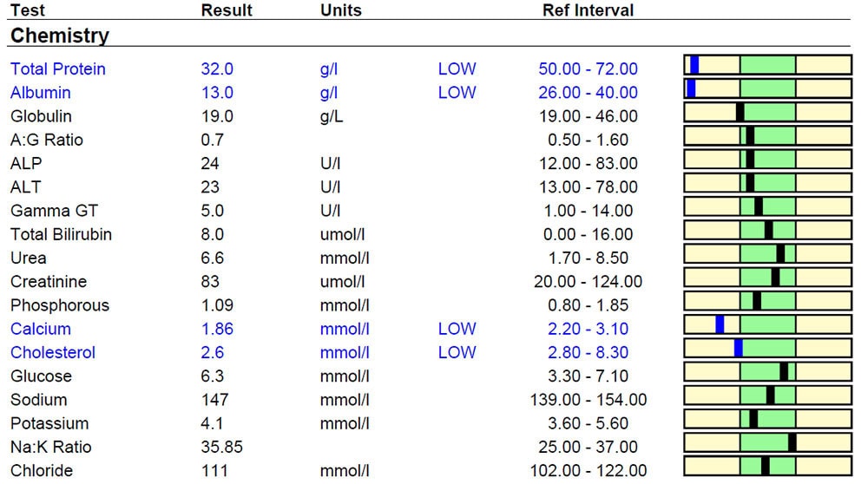The height and width of the screenshot is (484, 868).
Task: Click the Calcium test name
Action: point(41,329)
